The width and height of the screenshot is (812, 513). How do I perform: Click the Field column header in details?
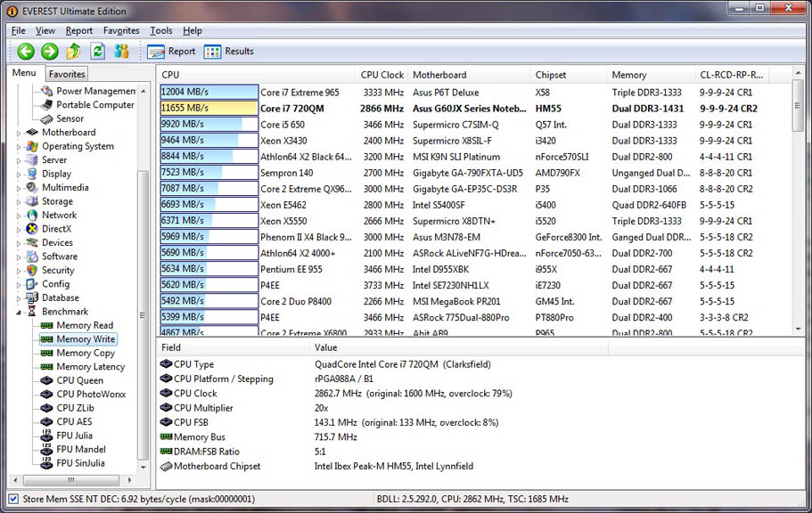coord(233,347)
